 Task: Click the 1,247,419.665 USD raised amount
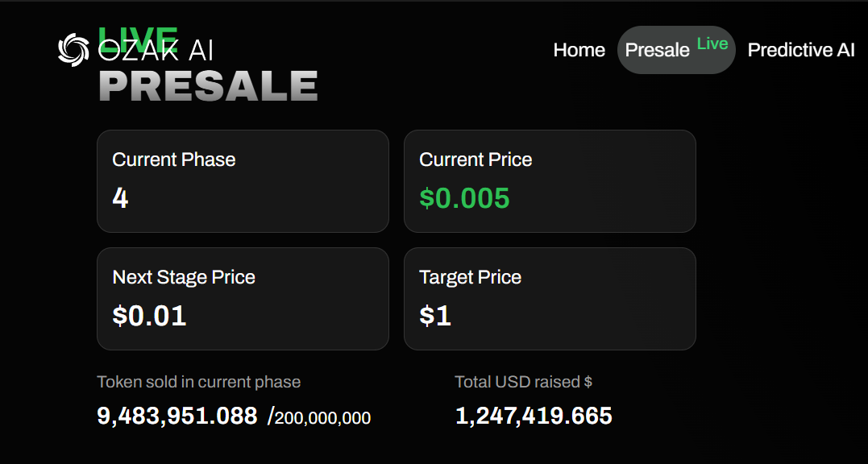tap(534, 416)
